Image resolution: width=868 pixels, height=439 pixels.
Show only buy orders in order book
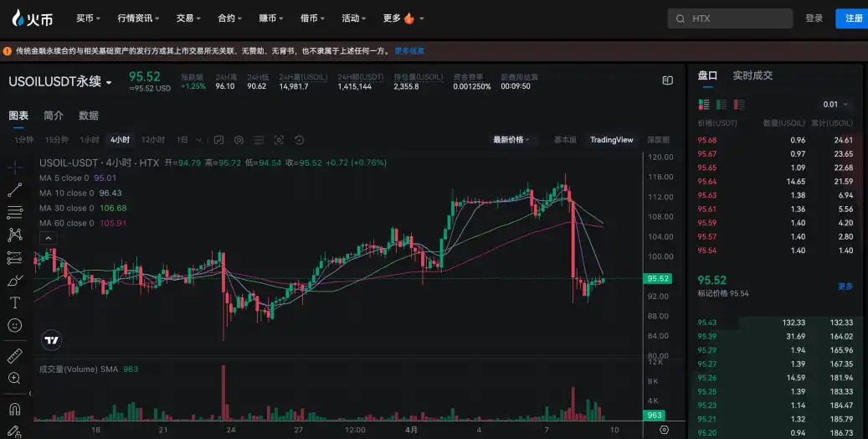click(721, 105)
